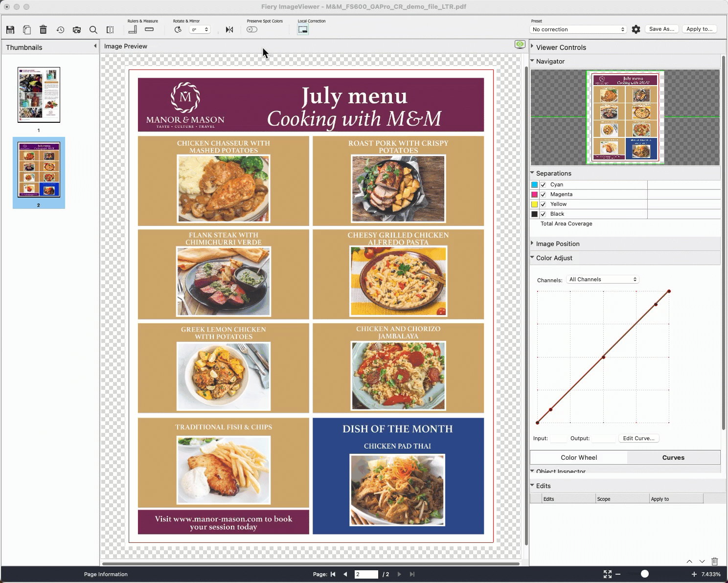Click the Save floppy disk icon
This screenshot has width=728, height=583.
click(10, 30)
